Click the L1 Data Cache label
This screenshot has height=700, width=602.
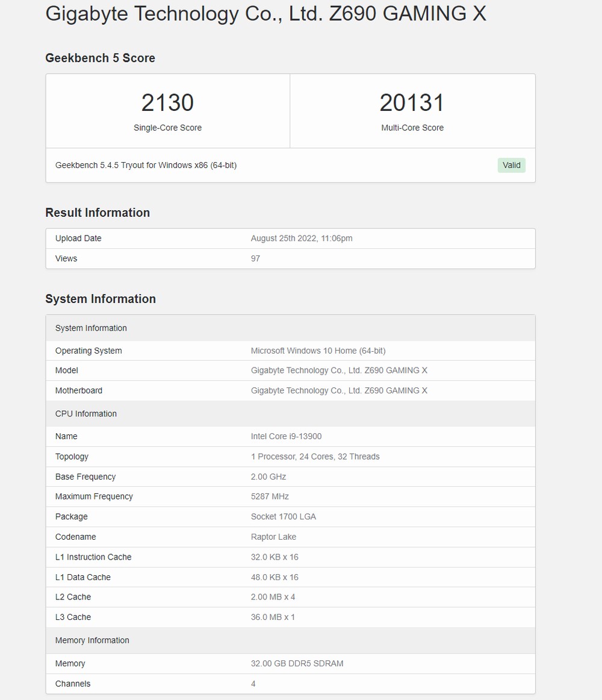click(x=83, y=577)
